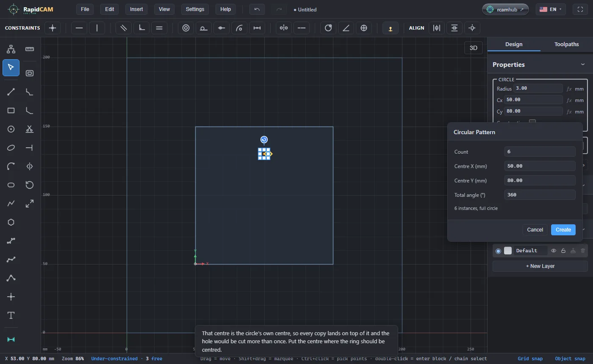
Task: Select the Line drawing tool
Action: pyautogui.click(x=11, y=92)
